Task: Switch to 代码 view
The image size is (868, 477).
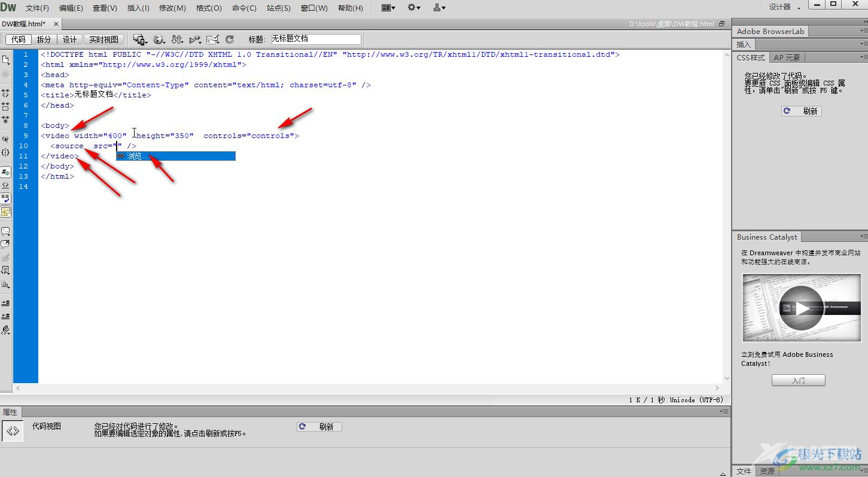Action: (19, 39)
